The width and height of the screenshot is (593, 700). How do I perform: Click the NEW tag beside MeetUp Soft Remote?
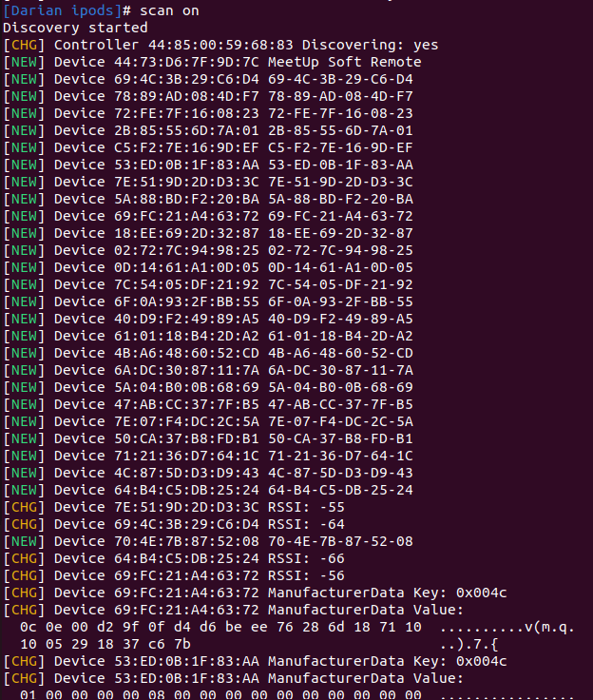(x=24, y=62)
